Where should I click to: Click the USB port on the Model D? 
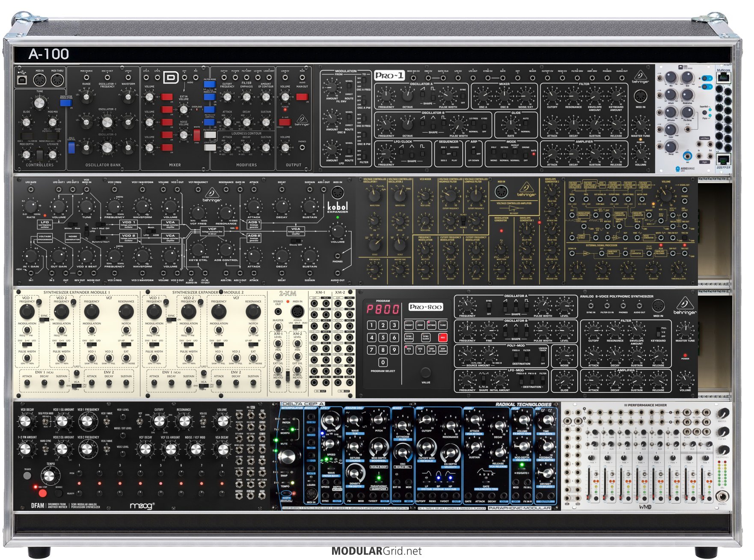pos(22,80)
